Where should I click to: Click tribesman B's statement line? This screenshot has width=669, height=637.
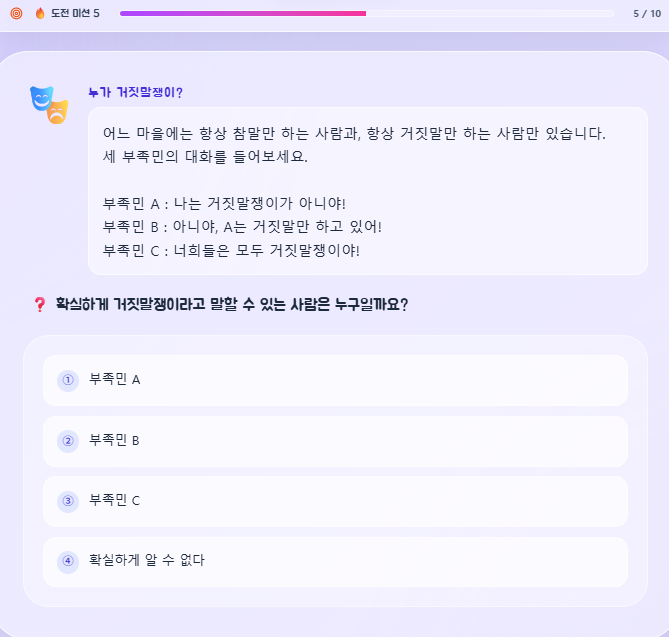pyautogui.click(x=242, y=227)
